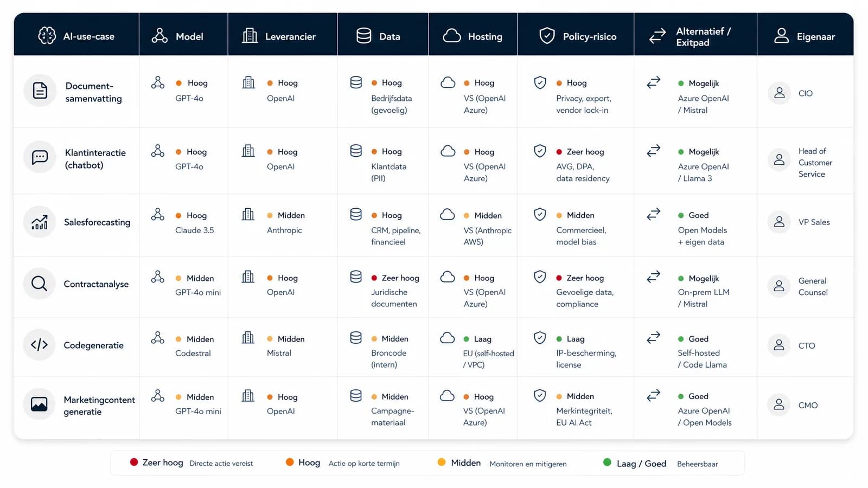The width and height of the screenshot is (868, 488).
Task: Click the Policy-risico column header
Action: [x=576, y=34]
